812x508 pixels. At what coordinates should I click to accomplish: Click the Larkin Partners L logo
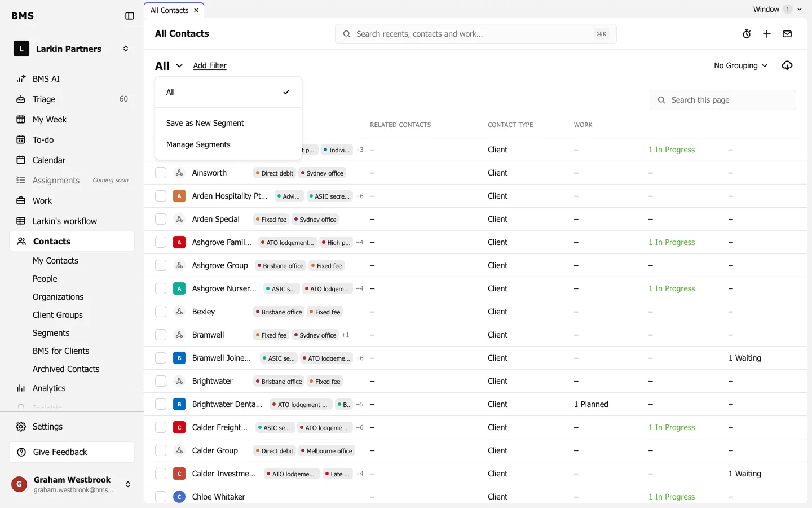click(21, 49)
